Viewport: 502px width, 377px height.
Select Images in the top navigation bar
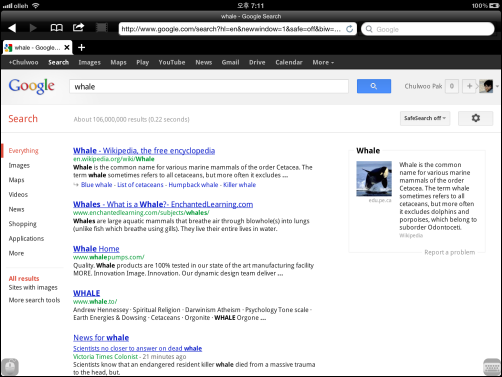[x=89, y=62]
